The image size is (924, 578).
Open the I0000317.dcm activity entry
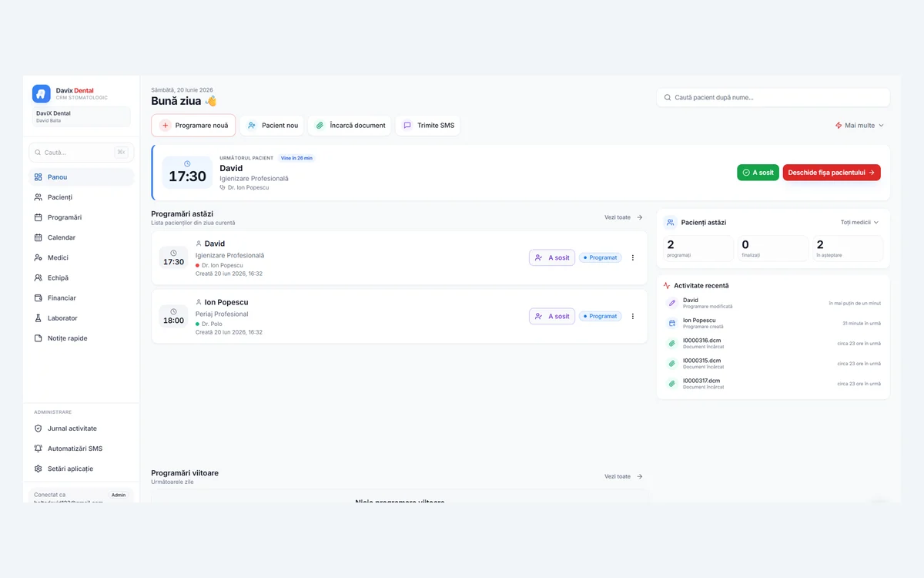pyautogui.click(x=773, y=383)
